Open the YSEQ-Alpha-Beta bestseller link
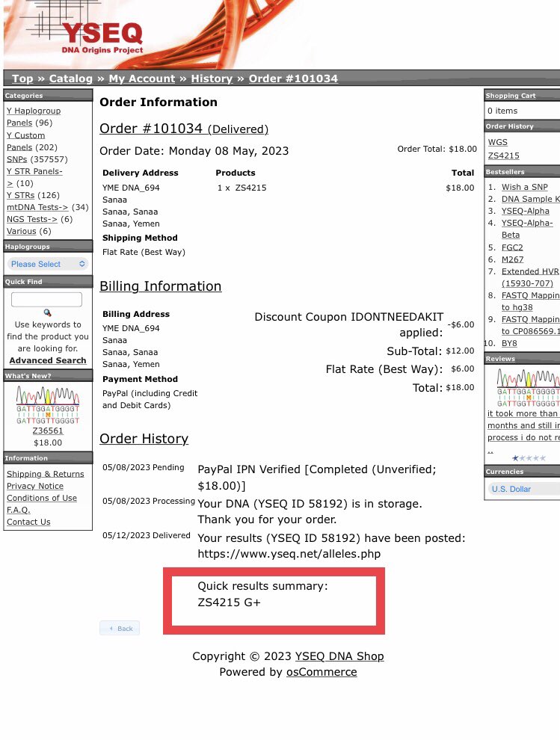 tap(527, 229)
